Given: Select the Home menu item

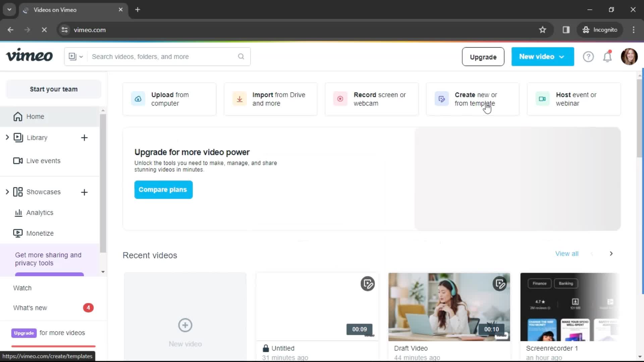Looking at the screenshot, I should pos(35,116).
